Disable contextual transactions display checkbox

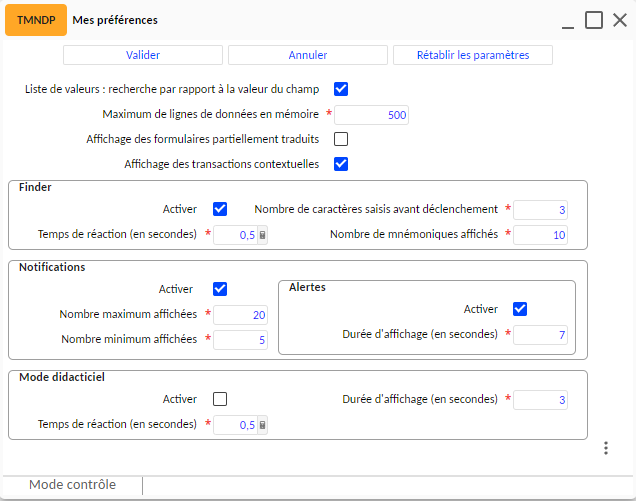(341, 164)
